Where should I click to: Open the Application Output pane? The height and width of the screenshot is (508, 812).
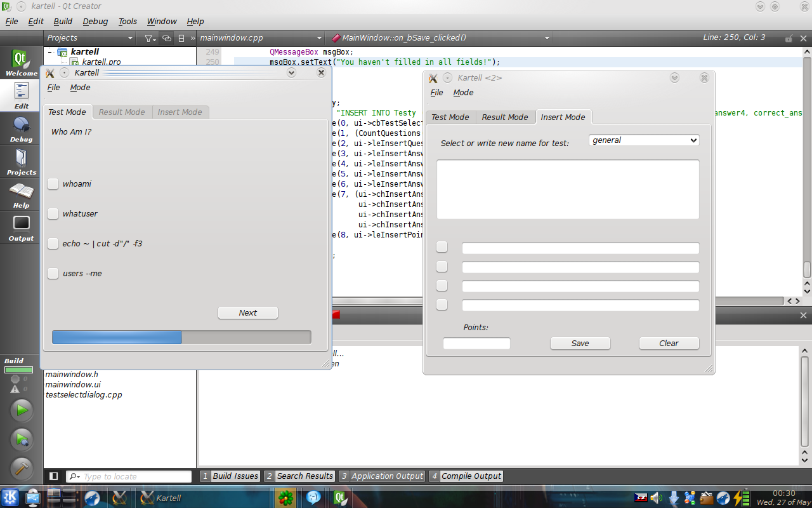(382, 476)
